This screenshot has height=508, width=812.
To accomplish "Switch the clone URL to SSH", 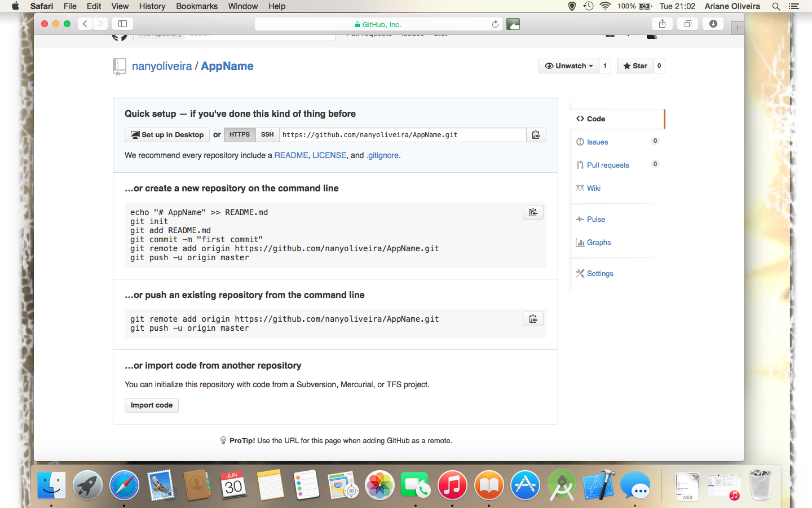I will coord(267,135).
